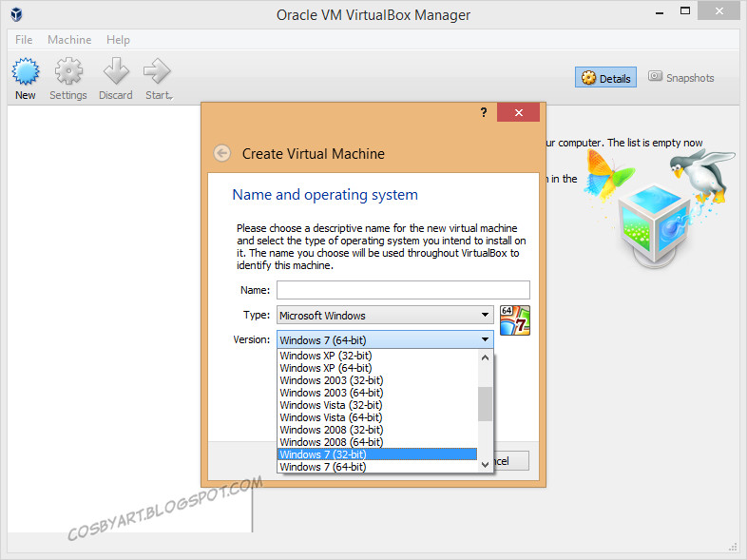Click the back arrow in Create Virtual Machine
This screenshot has width=747, height=560.
tap(222, 153)
